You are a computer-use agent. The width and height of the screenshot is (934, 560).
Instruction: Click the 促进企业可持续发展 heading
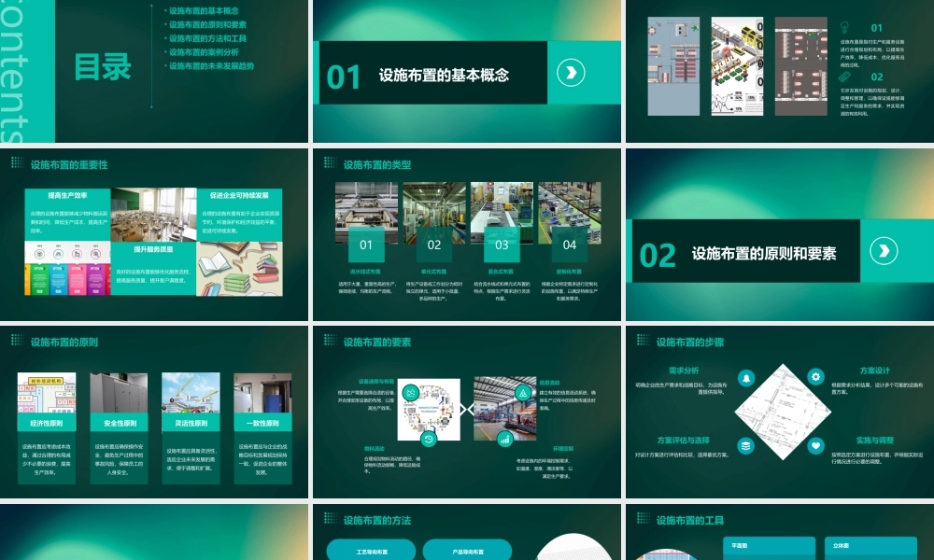239,195
